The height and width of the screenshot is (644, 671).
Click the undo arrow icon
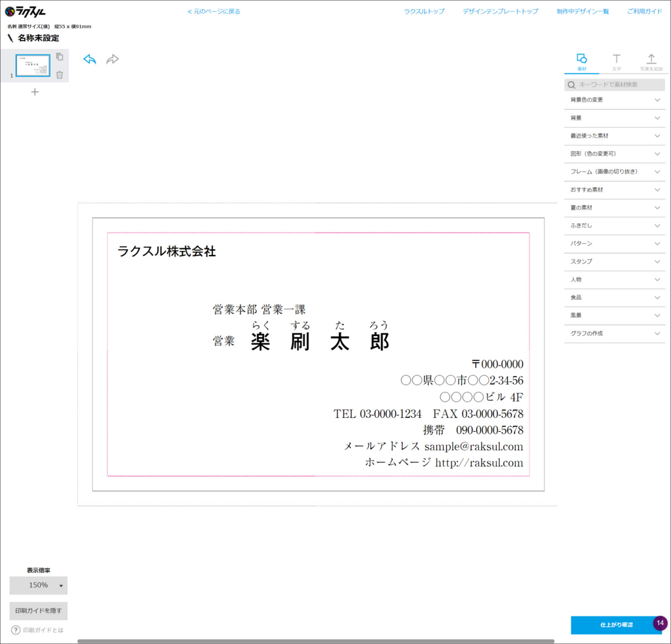[90, 59]
